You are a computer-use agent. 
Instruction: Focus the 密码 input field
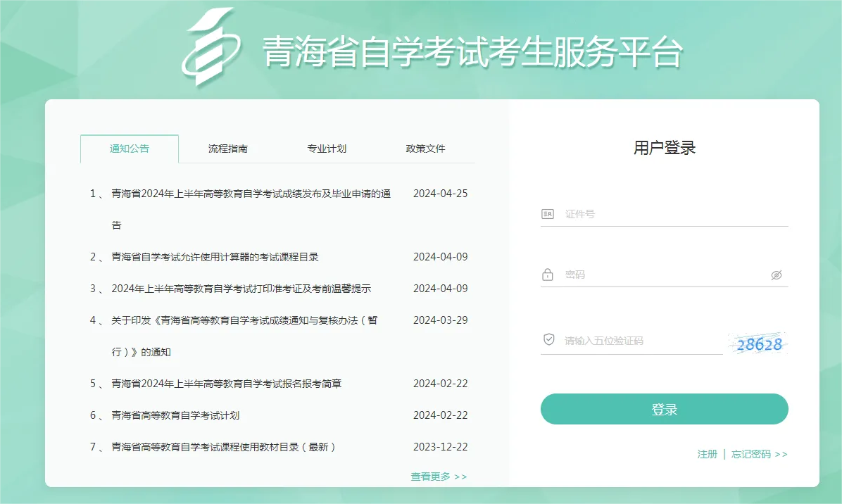[x=662, y=275]
